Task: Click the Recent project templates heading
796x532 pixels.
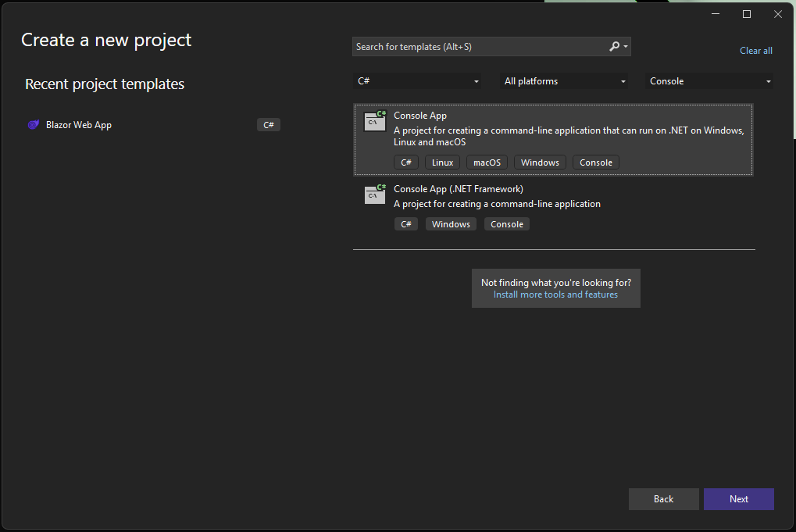Action: pos(105,84)
